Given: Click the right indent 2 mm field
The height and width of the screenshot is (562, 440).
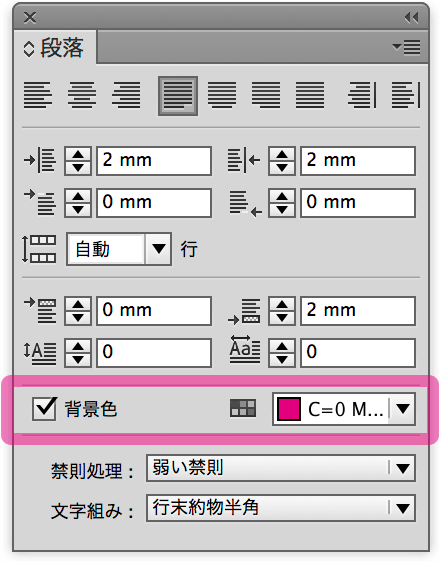Looking at the screenshot, I should pos(358,161).
